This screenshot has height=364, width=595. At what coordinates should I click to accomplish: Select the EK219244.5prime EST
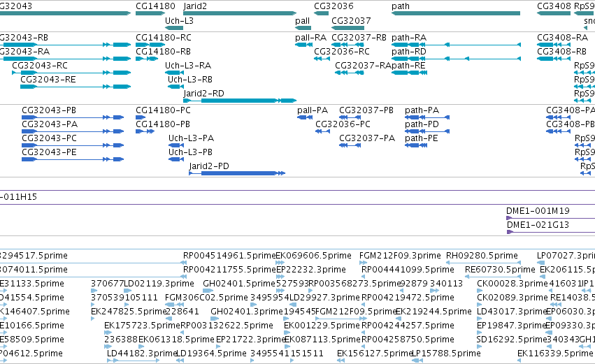pos(433,312)
